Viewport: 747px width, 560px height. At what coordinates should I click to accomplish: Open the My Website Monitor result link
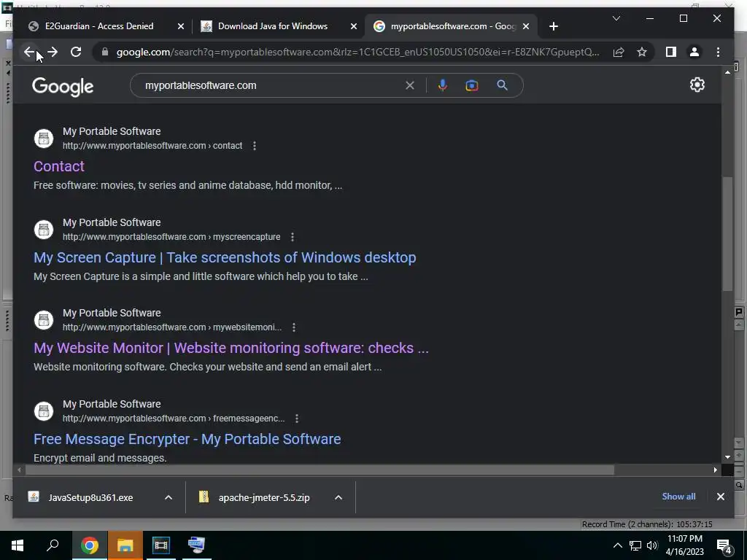[231, 348]
